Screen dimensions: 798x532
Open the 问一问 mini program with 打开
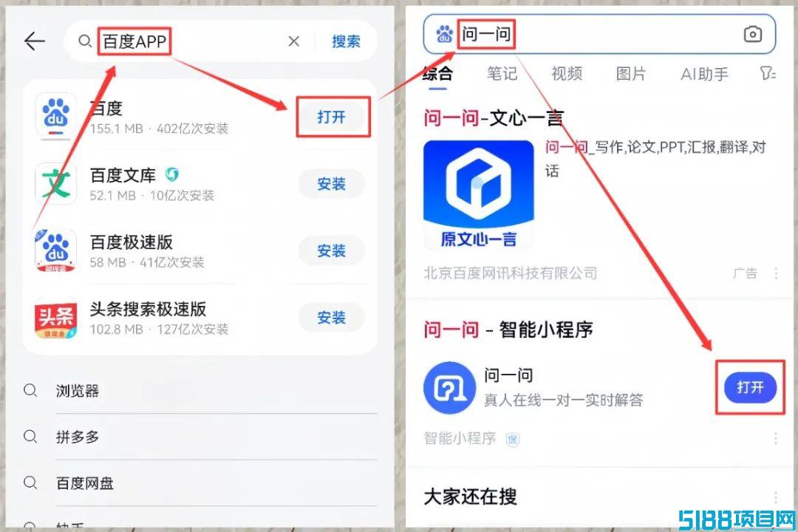point(751,387)
